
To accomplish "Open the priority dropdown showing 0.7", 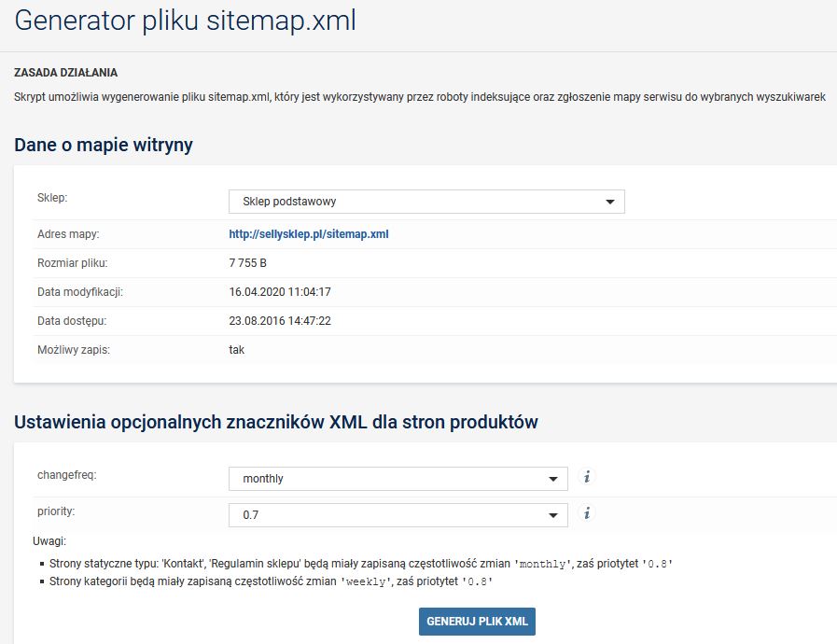I will pyautogui.click(x=398, y=515).
